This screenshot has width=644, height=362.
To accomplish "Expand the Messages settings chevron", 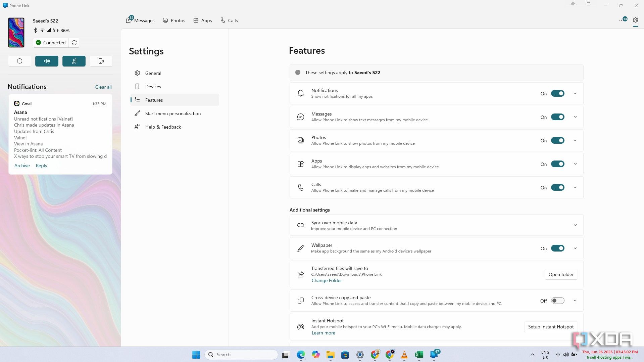I will pos(575,117).
